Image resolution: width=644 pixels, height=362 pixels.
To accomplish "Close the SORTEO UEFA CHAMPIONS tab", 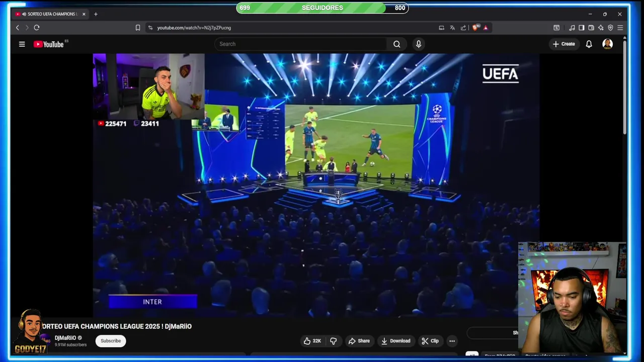I will coord(84,14).
